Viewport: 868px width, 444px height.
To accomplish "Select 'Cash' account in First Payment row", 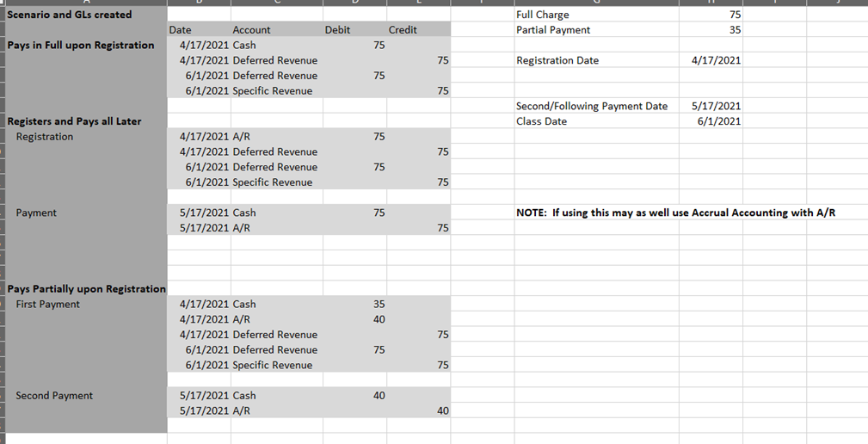I will pyautogui.click(x=277, y=304).
